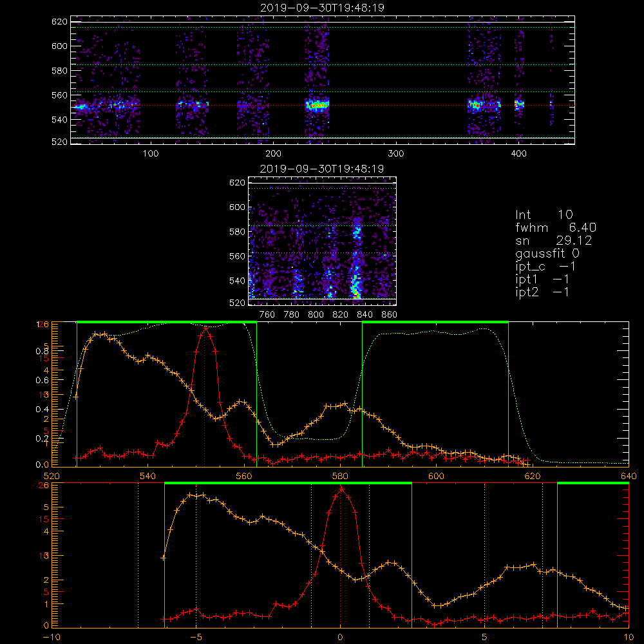
Task: Select the 'ipt2 -1' parameter text
Action: click(542, 292)
